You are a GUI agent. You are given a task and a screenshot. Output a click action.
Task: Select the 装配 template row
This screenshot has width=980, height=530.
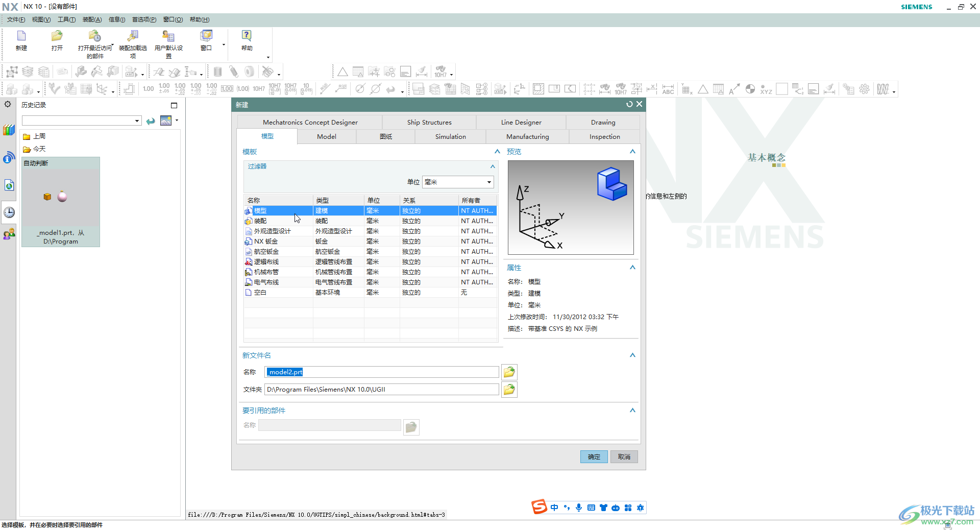[370, 221]
